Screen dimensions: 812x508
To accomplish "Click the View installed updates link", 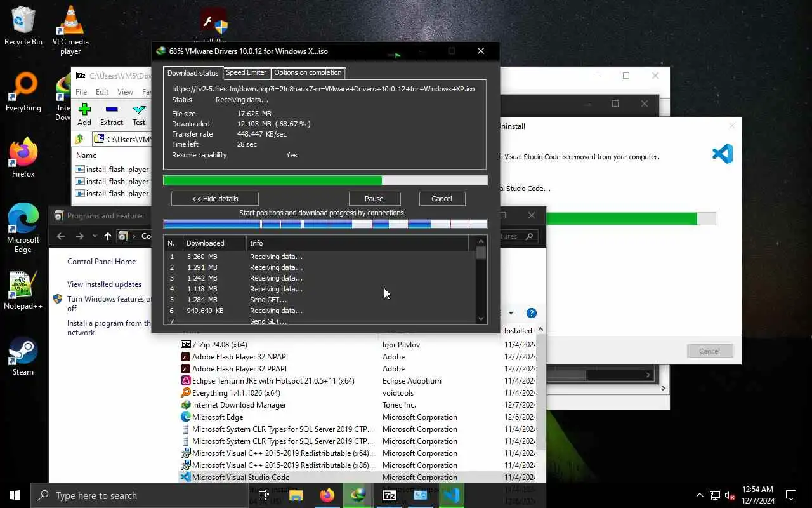I will 104,284.
